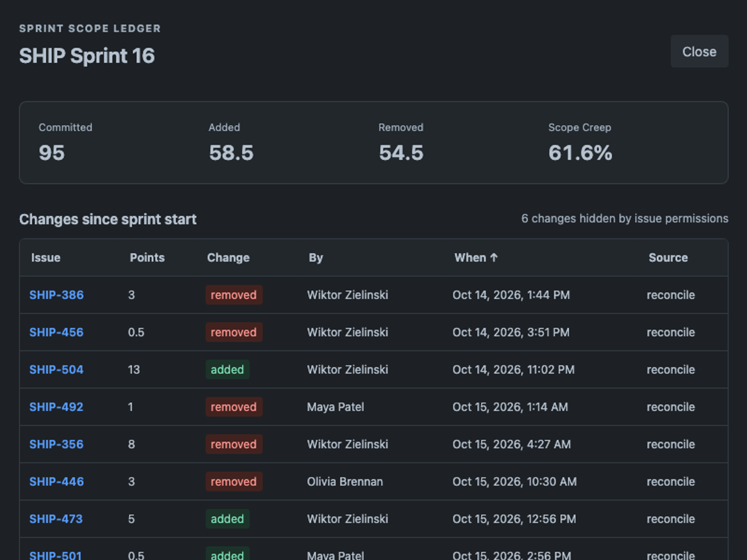
Task: Sort table by Change column header
Action: pos(228,258)
